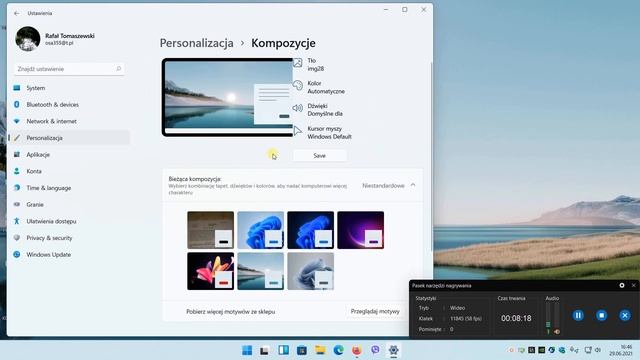Pause the recording in the toolbar
Viewport: 640px width, 360px height.
click(x=578, y=315)
